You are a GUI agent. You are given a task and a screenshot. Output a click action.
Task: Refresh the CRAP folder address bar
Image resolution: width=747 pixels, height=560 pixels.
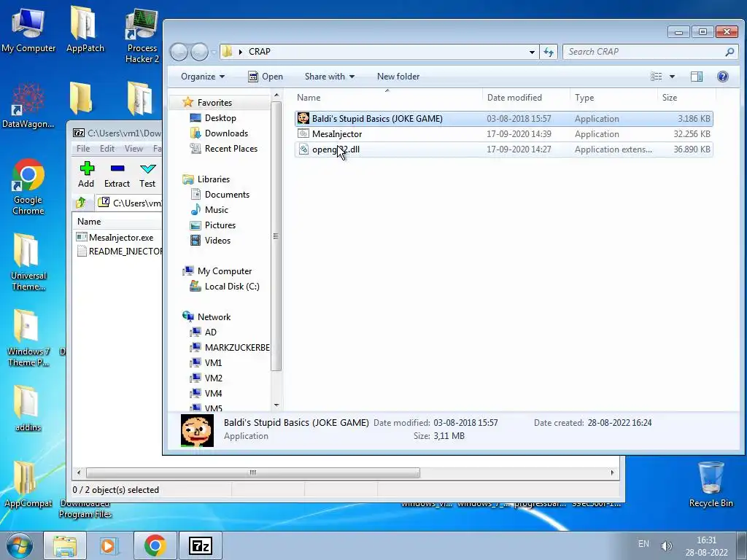pyautogui.click(x=549, y=52)
